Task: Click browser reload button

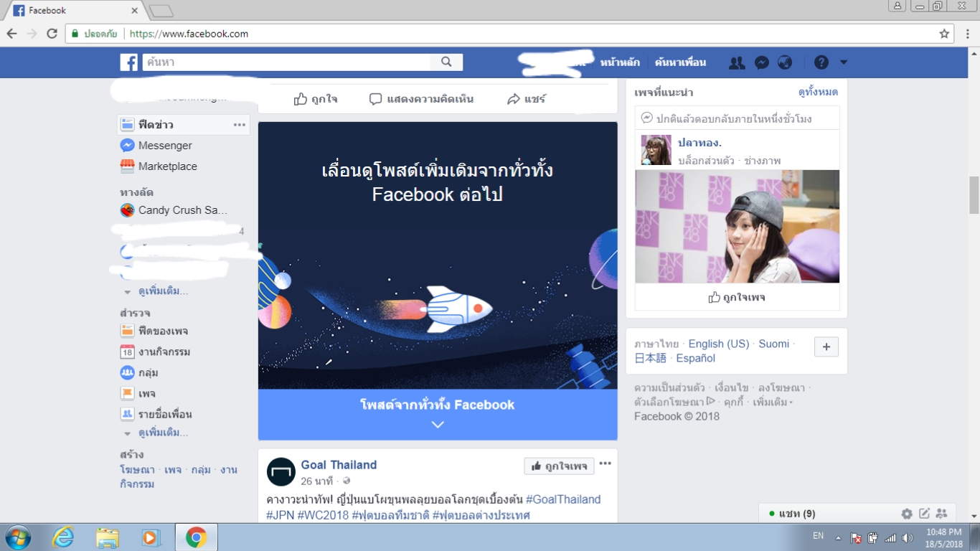Action: [x=52, y=34]
